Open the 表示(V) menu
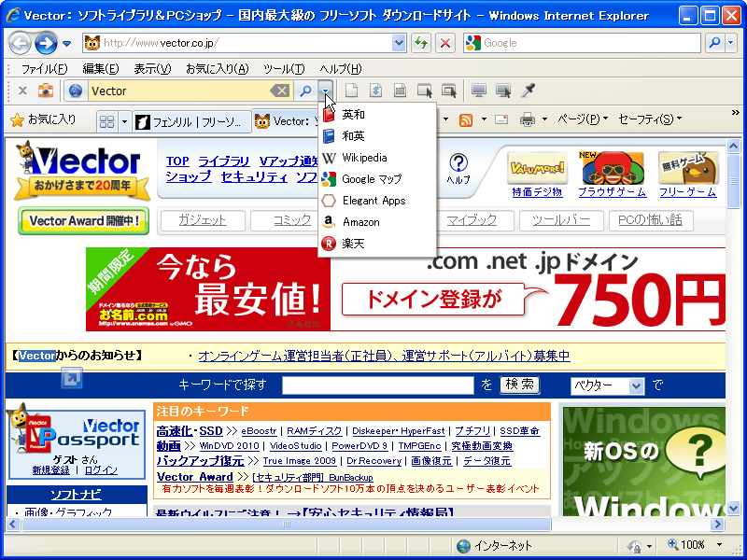Screen dimensions: 747x560 [x=152, y=69]
